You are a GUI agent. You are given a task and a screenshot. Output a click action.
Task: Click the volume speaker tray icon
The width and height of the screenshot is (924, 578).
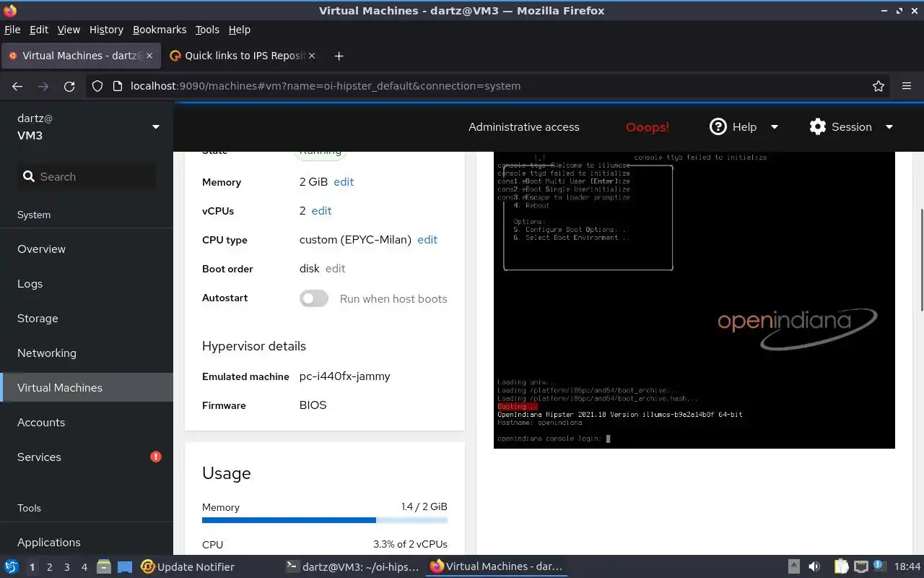pyautogui.click(x=814, y=567)
